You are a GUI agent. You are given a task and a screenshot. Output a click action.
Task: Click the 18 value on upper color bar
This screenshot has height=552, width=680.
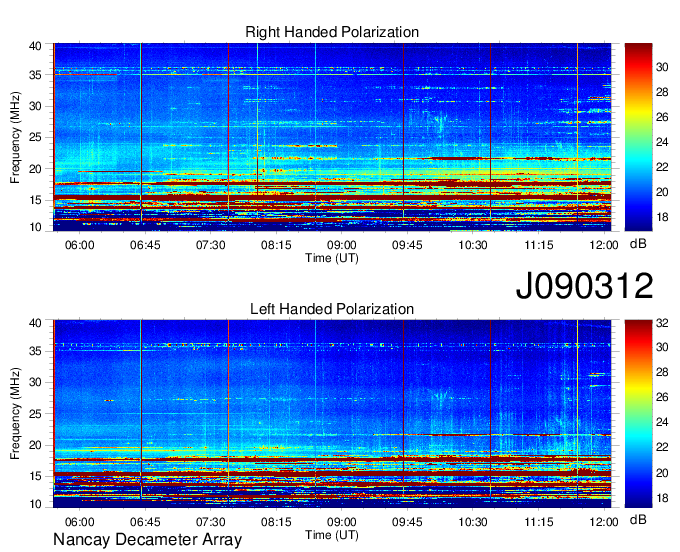[x=662, y=217]
